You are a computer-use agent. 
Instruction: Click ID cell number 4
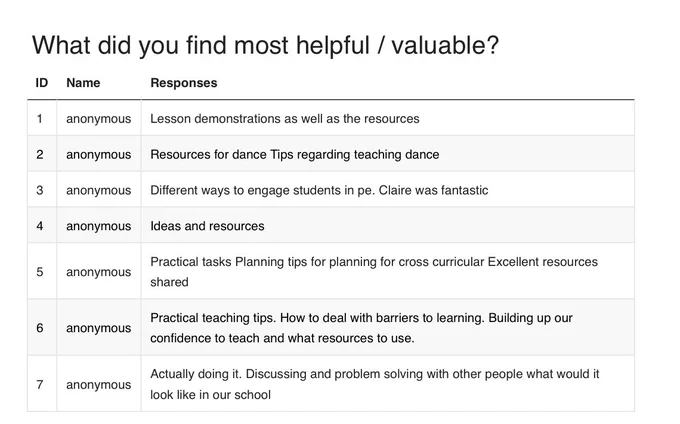click(40, 226)
